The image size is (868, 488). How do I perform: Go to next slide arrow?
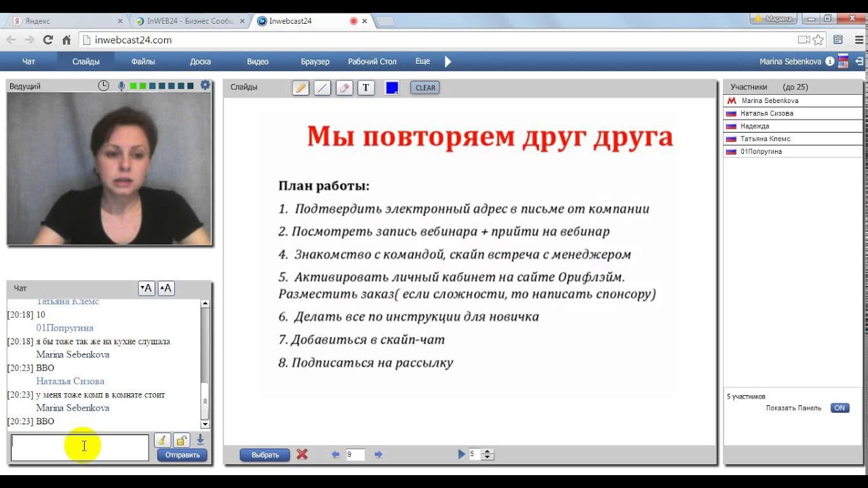378,455
